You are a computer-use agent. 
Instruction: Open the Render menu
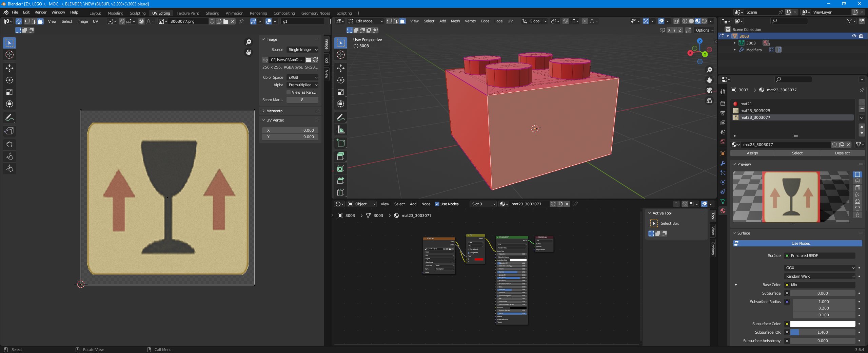(40, 12)
